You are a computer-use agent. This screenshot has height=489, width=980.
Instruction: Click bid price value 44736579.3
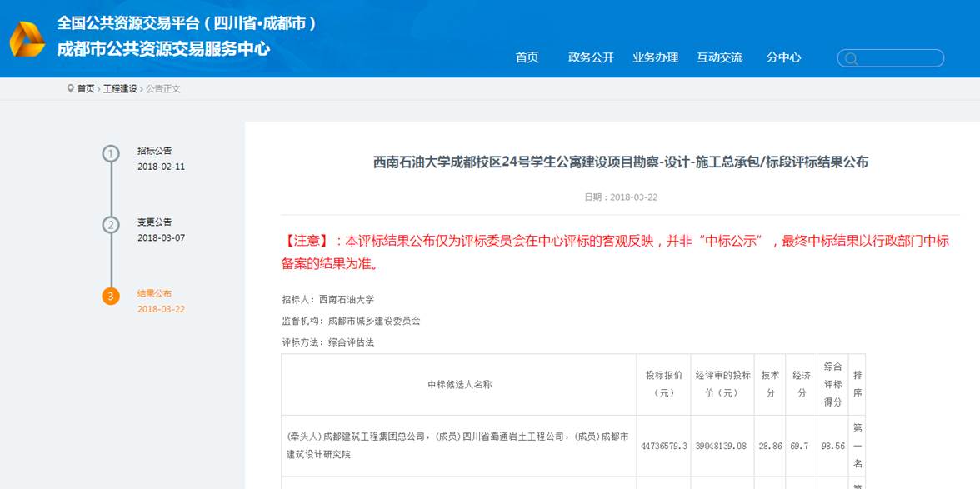pyautogui.click(x=663, y=447)
